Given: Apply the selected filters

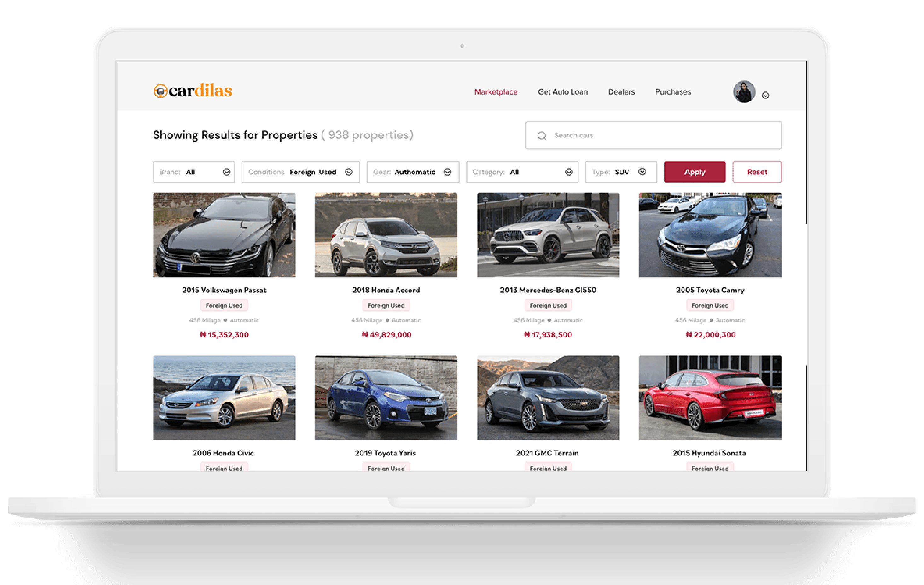Looking at the screenshot, I should [x=694, y=172].
